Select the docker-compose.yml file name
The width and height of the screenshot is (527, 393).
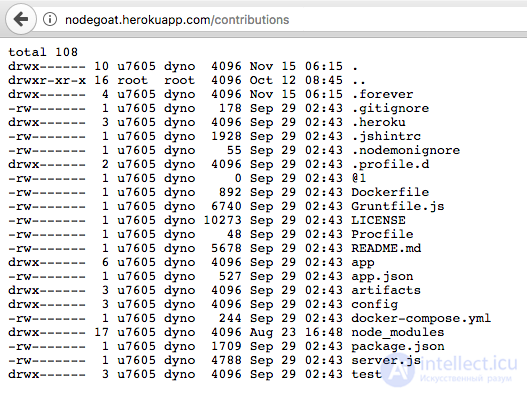421,318
